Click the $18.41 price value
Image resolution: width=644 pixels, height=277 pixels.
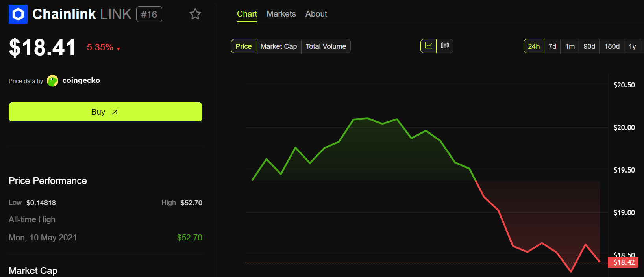[x=43, y=47]
